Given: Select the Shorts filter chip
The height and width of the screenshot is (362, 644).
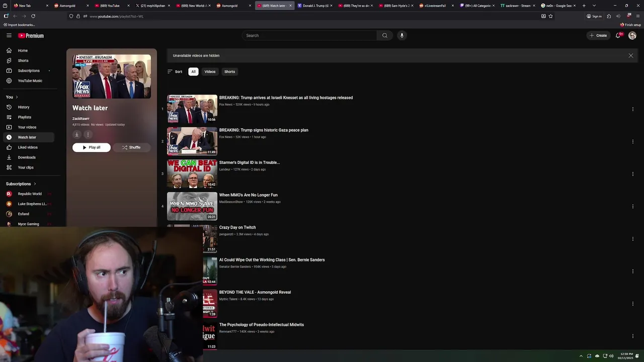Looking at the screenshot, I should pos(229,71).
